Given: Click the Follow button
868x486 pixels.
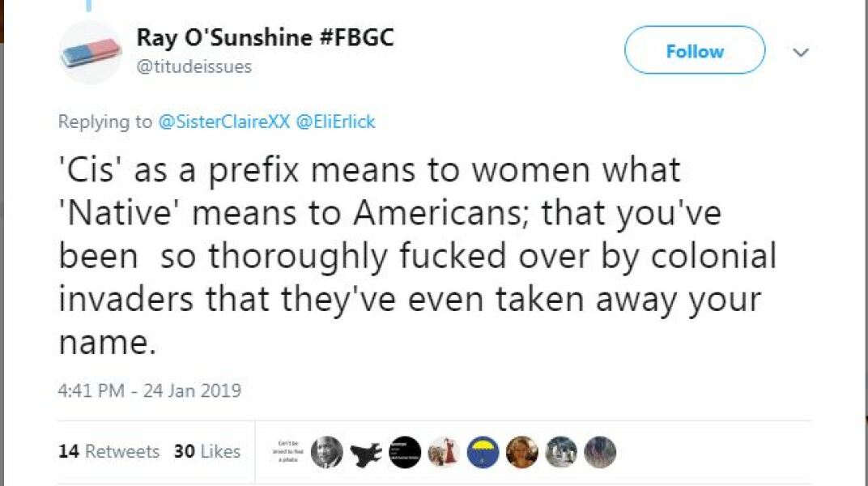Looking at the screenshot, I should (x=694, y=50).
